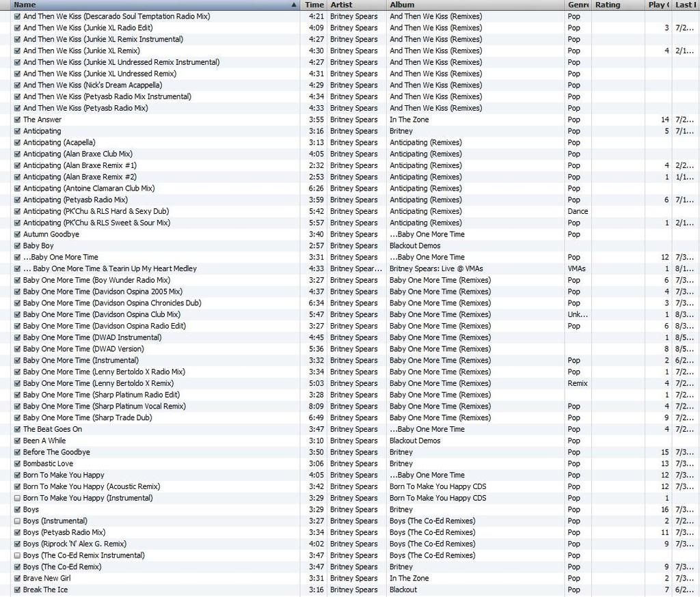The width and height of the screenshot is (700, 597).
Task: Select the song Been A While
Action: click(44, 441)
